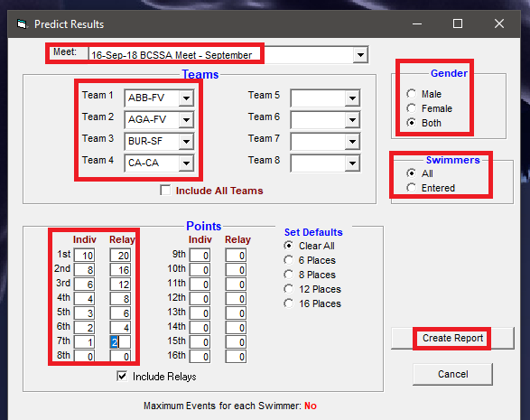Viewport: 530px width, 420px height.
Task: Open the Meet dropdown list
Action: (x=360, y=55)
